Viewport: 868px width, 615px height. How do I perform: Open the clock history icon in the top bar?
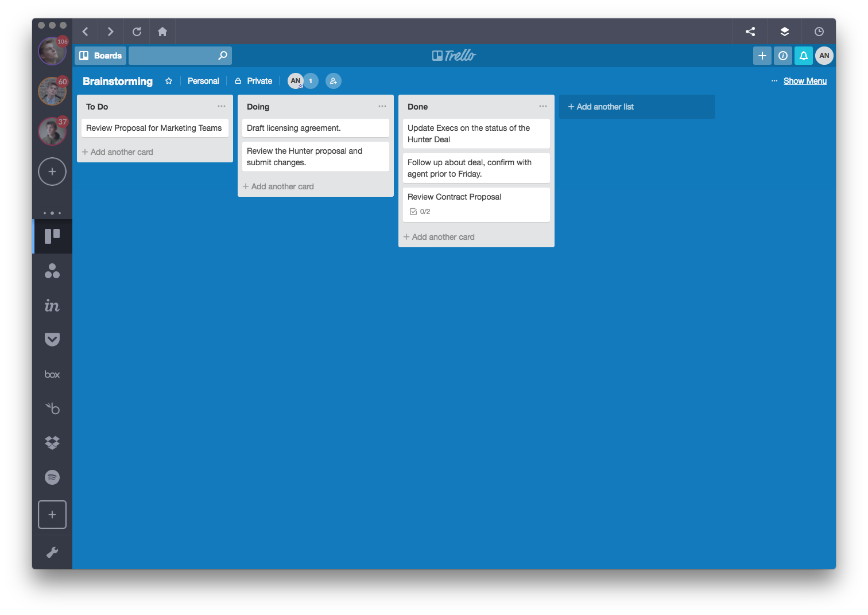(819, 32)
